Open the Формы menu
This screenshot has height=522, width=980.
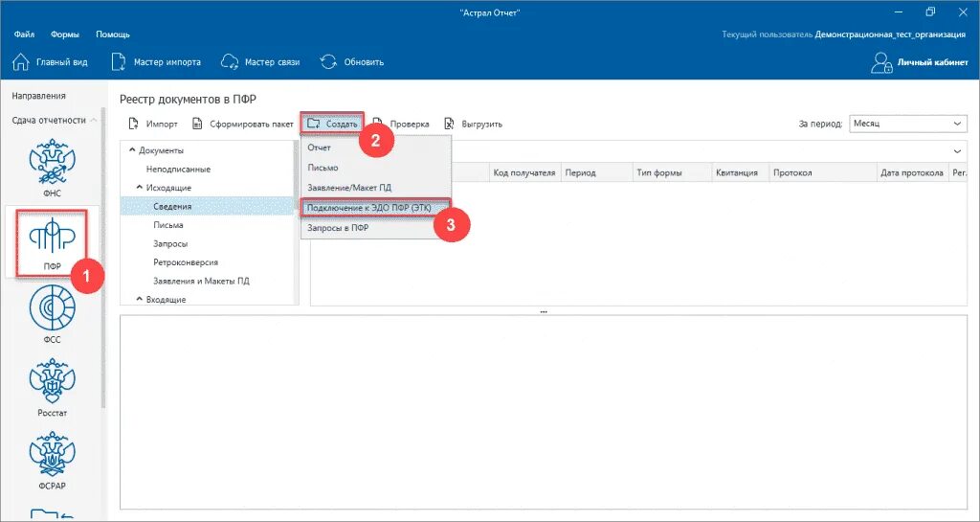point(64,34)
